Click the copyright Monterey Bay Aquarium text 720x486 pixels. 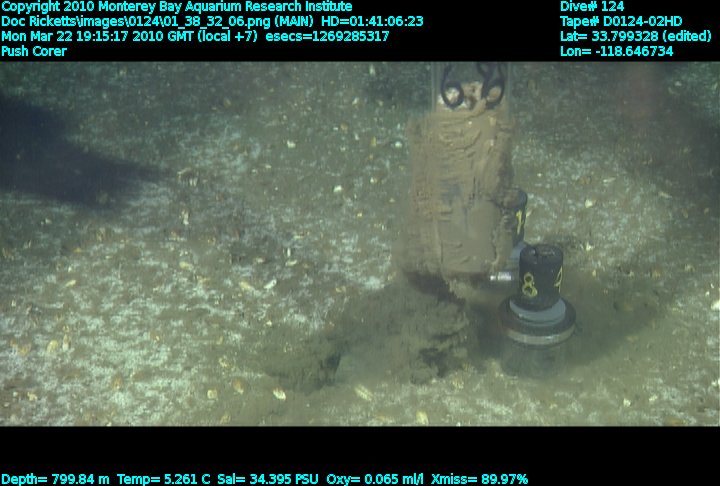pos(177,7)
